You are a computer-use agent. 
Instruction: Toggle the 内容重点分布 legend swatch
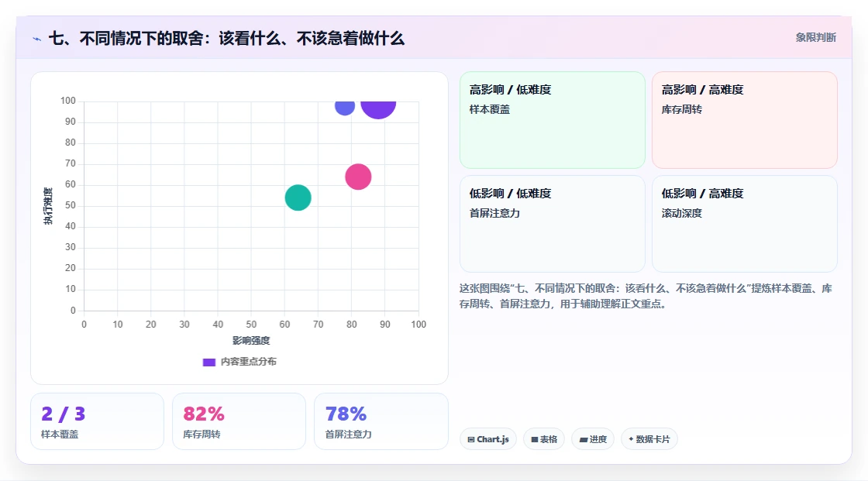pyautogui.click(x=208, y=362)
